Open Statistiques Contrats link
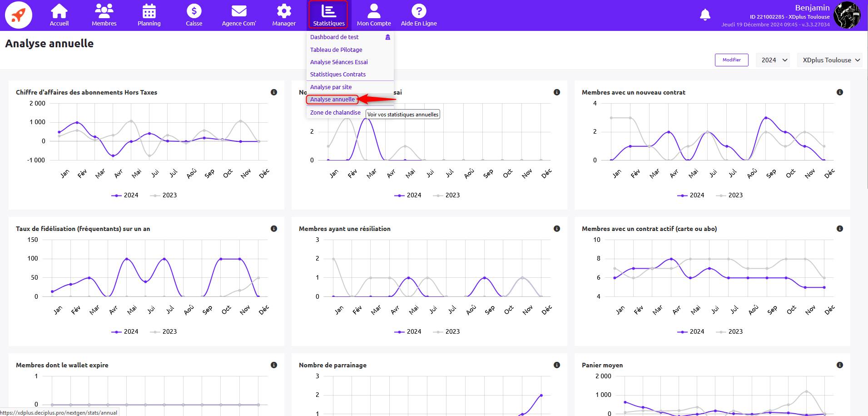Image resolution: width=868 pixels, height=416 pixels. click(x=337, y=75)
